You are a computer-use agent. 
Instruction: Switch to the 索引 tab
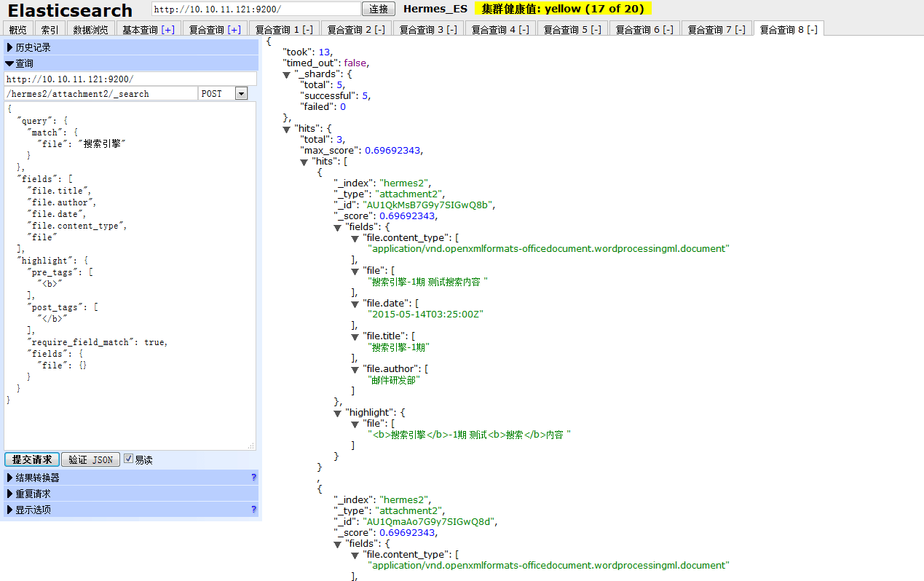[x=50, y=29]
